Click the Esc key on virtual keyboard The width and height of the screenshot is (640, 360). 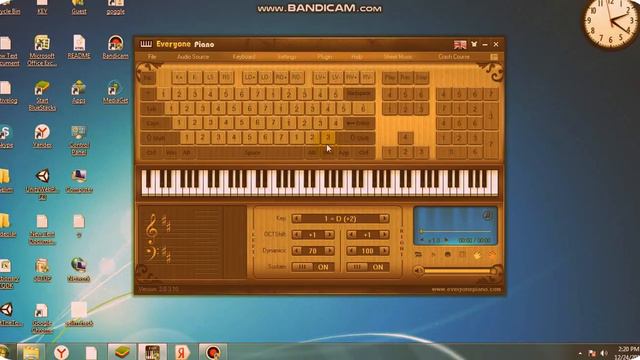148,77
